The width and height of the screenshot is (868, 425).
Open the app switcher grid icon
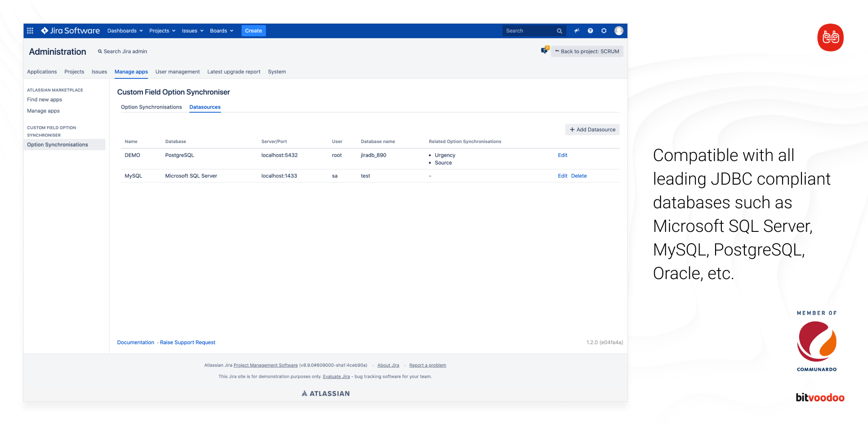pos(30,31)
